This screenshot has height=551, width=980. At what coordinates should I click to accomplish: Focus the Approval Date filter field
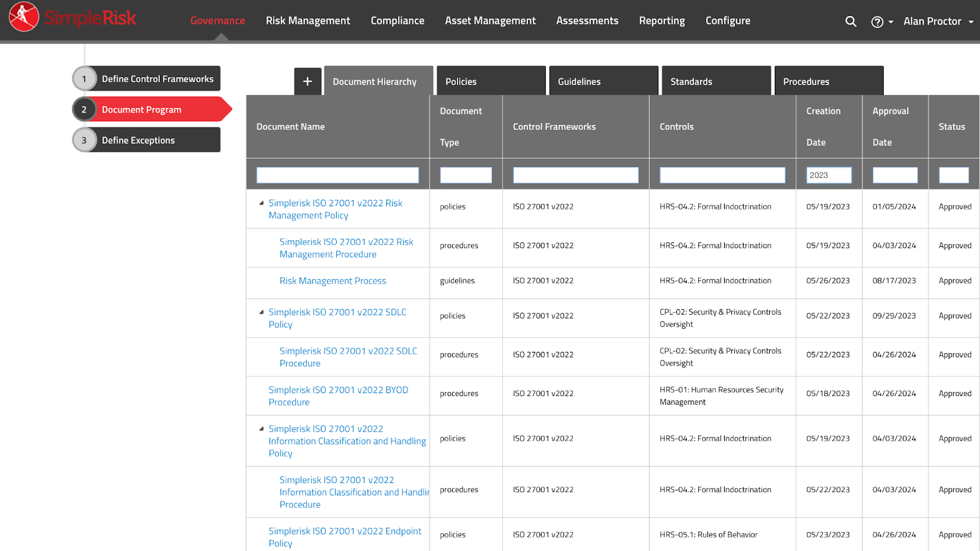pyautogui.click(x=895, y=175)
